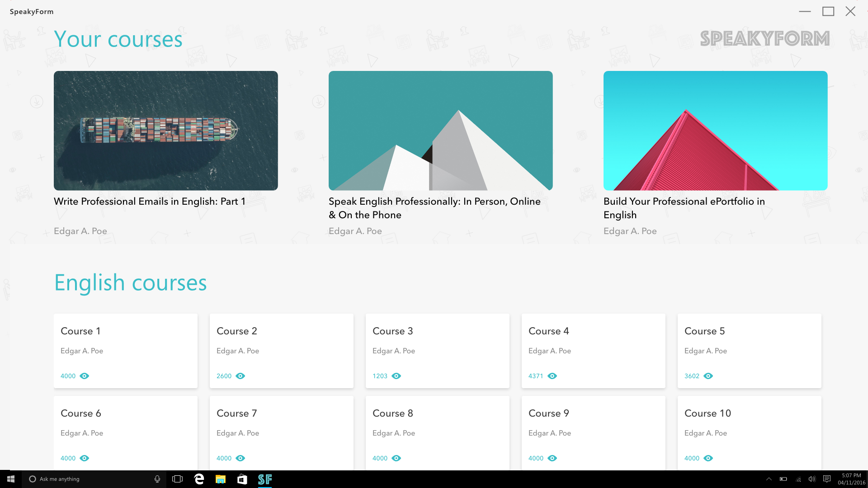
Task: Open the Course 5 card
Action: pyautogui.click(x=750, y=351)
